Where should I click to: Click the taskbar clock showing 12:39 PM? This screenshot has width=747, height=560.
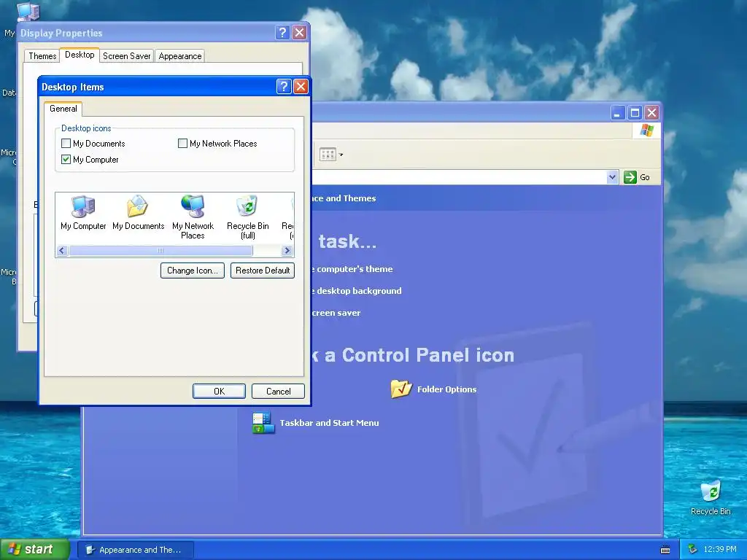coord(720,550)
